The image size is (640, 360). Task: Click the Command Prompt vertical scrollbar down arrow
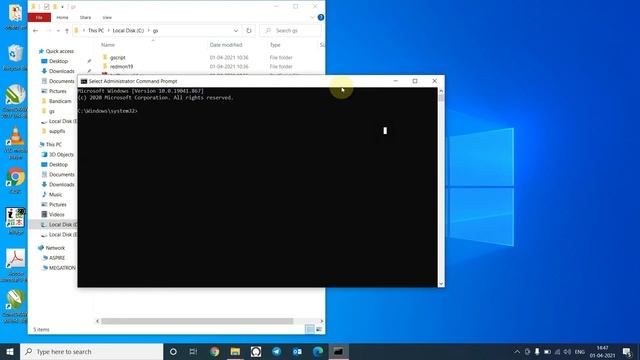(441, 284)
